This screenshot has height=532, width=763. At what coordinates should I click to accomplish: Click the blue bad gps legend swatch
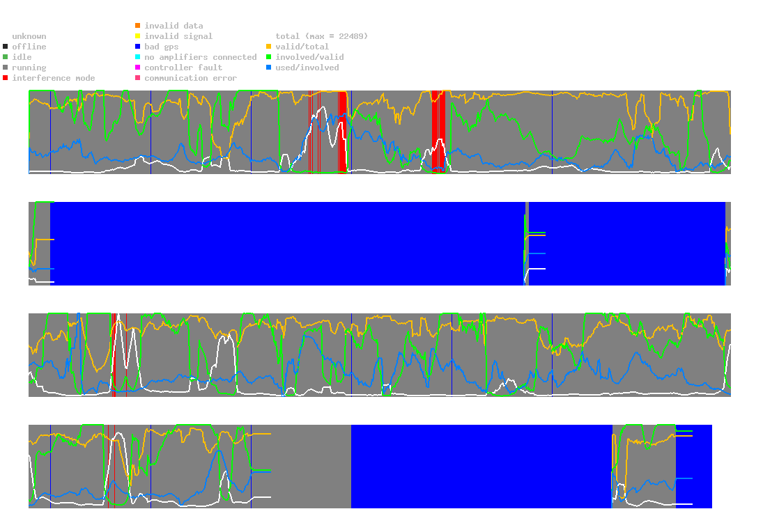[x=138, y=47]
